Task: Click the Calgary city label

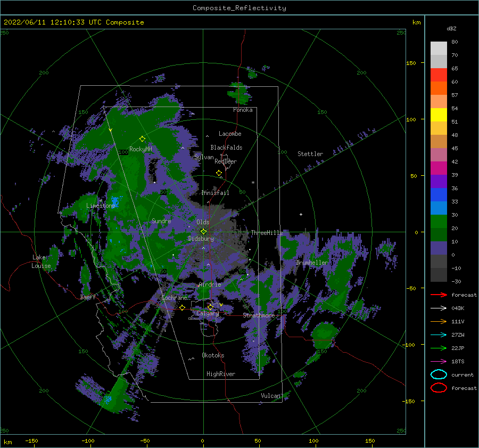Action: [208, 313]
